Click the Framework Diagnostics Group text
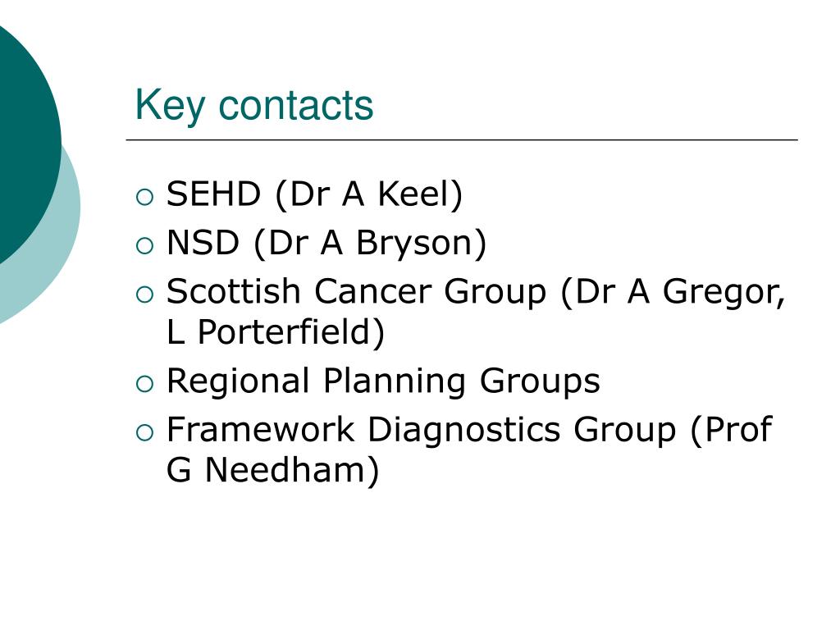The height and width of the screenshot is (630, 840). pyautogui.click(x=421, y=431)
